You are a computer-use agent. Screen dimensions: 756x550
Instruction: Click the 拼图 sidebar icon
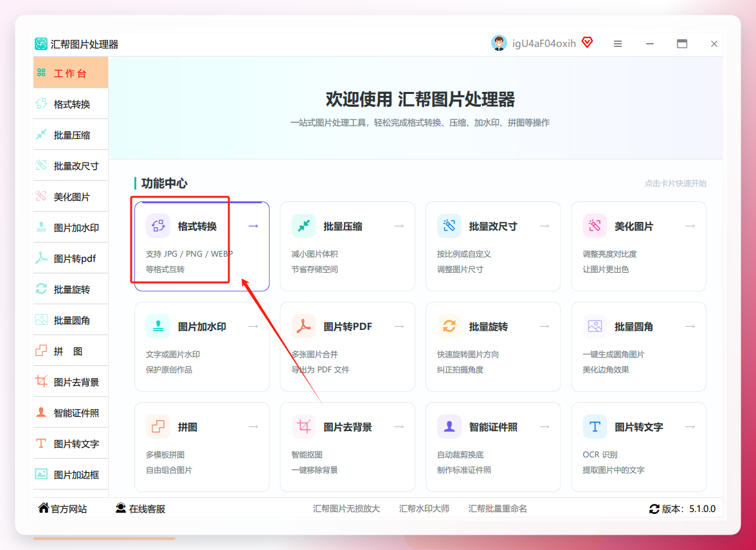pyautogui.click(x=41, y=351)
